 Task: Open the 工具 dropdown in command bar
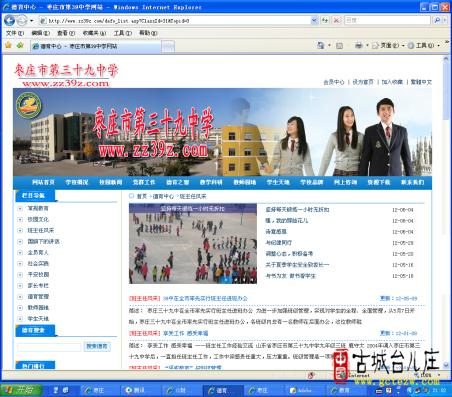coord(424,45)
